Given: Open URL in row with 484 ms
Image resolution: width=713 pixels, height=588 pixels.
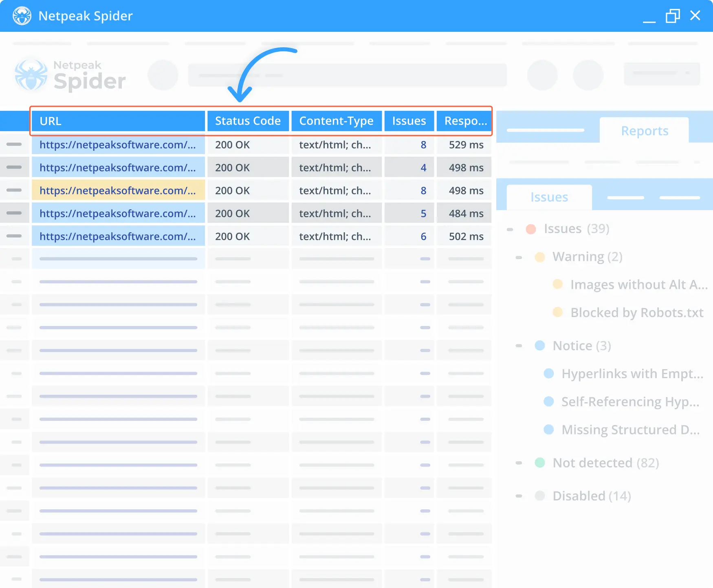Looking at the screenshot, I should pyautogui.click(x=118, y=214).
